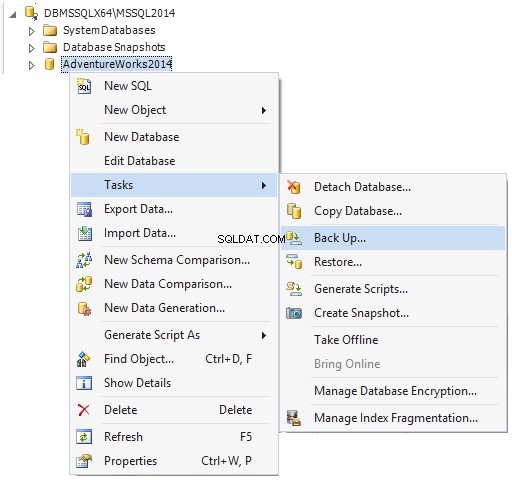
Task: Choose Generate Scripts... in Tasks submenu
Action: (x=393, y=289)
